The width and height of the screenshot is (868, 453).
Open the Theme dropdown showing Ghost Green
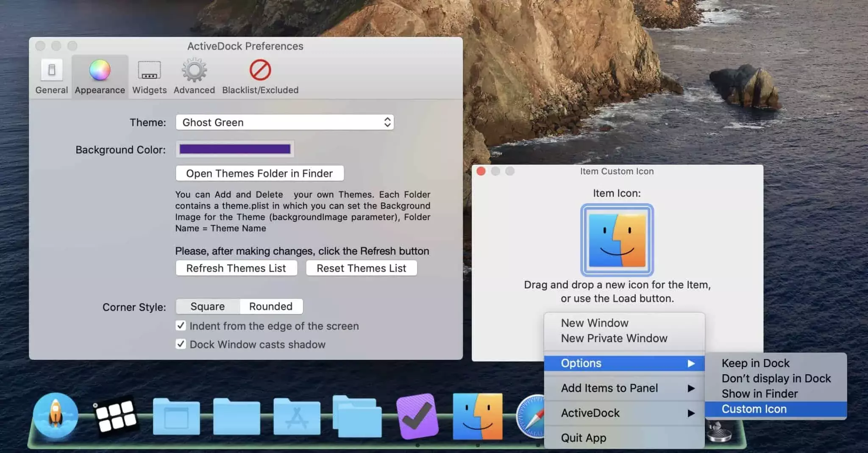point(285,122)
